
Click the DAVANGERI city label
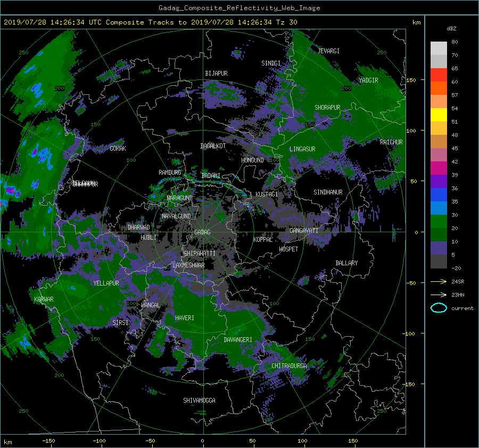238,340
